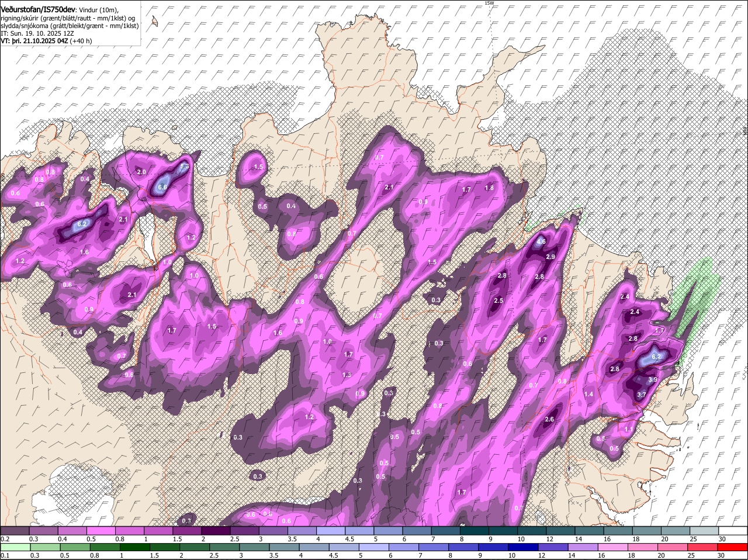Viewport: 748px width, 560px height.
Task: Click the 3.9 precipitation value on the map
Action: [x=653, y=380]
